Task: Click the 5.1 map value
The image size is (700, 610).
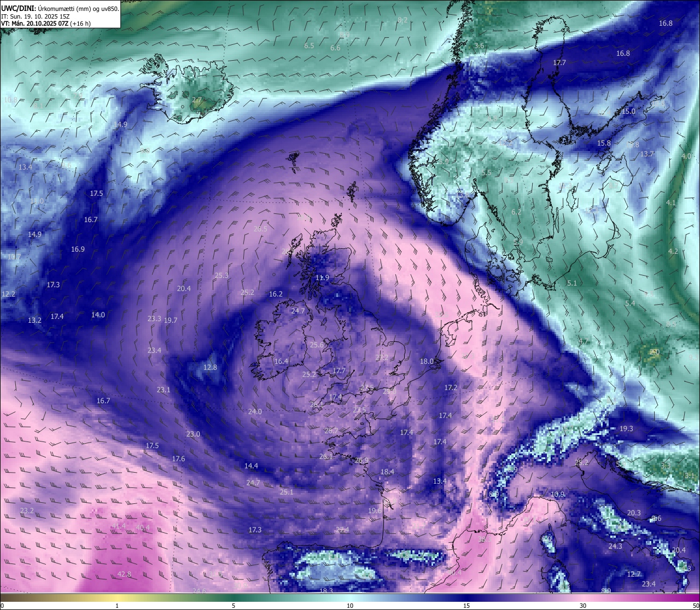Action: click(571, 283)
